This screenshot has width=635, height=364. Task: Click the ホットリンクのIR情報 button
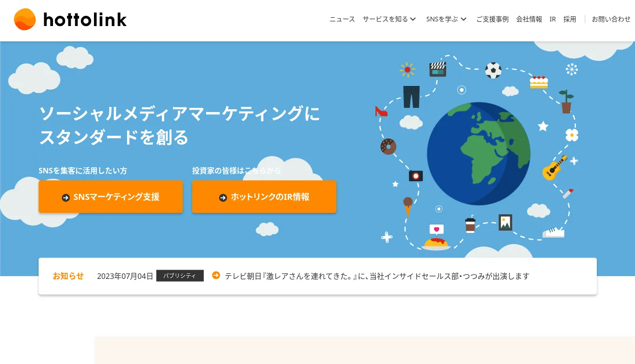[264, 197]
